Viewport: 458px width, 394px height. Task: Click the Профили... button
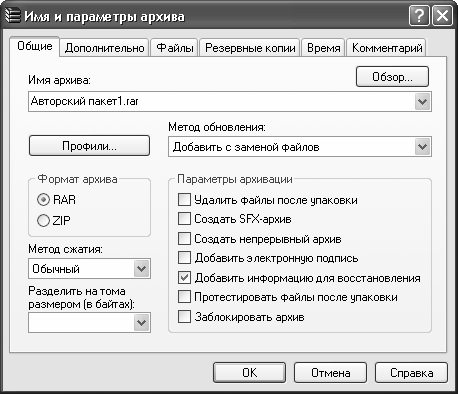(89, 146)
